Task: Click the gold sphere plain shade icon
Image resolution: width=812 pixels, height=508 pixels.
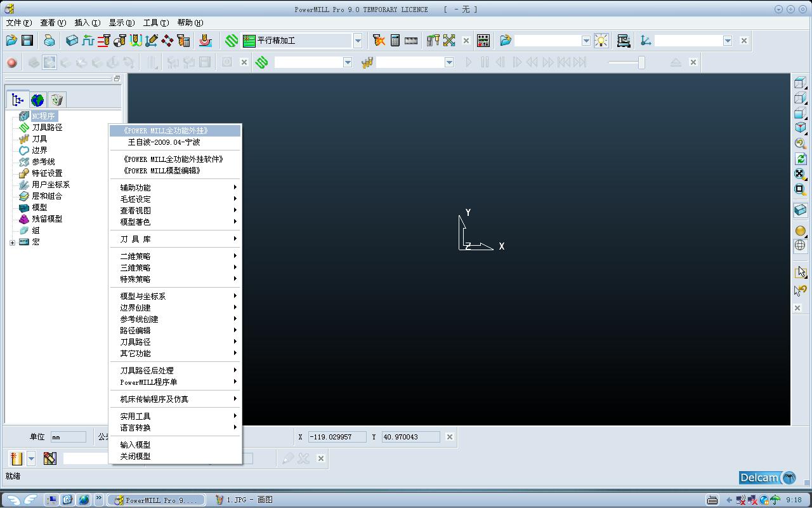Action: 800,231
